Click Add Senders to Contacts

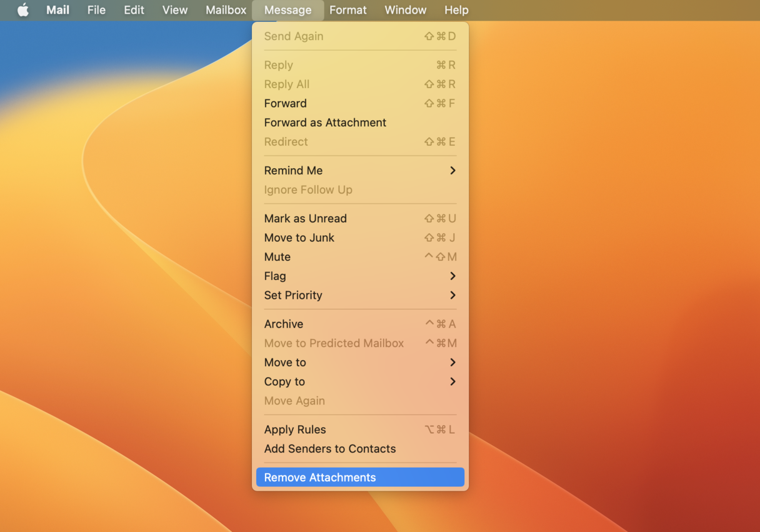330,449
